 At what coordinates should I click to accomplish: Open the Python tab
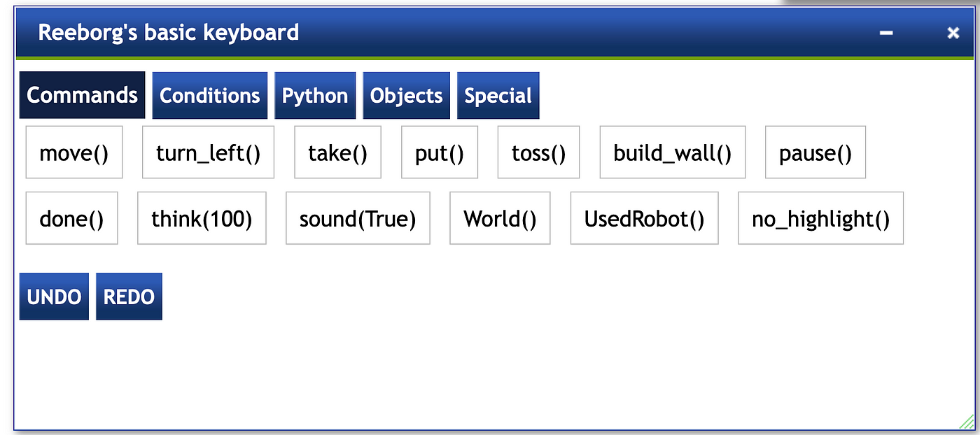pos(315,96)
